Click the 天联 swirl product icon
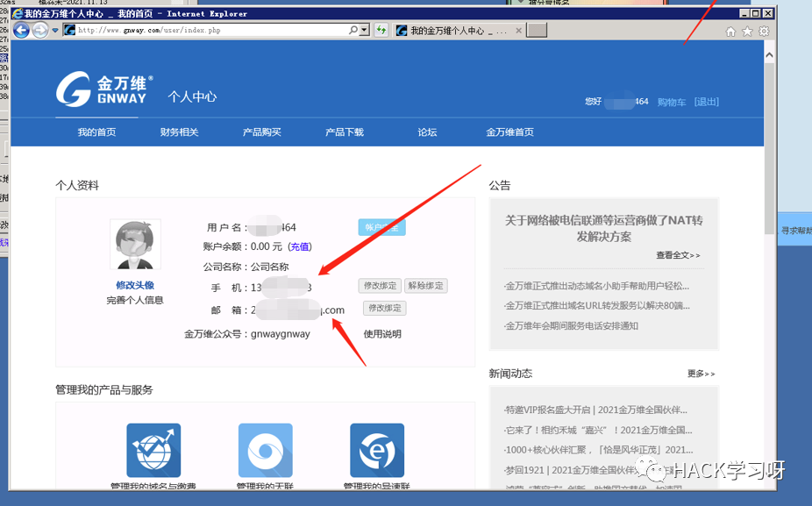 coord(266,450)
